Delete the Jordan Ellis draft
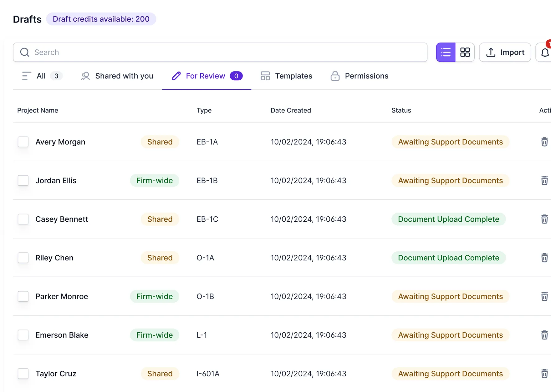This screenshot has width=551, height=392. [x=544, y=180]
